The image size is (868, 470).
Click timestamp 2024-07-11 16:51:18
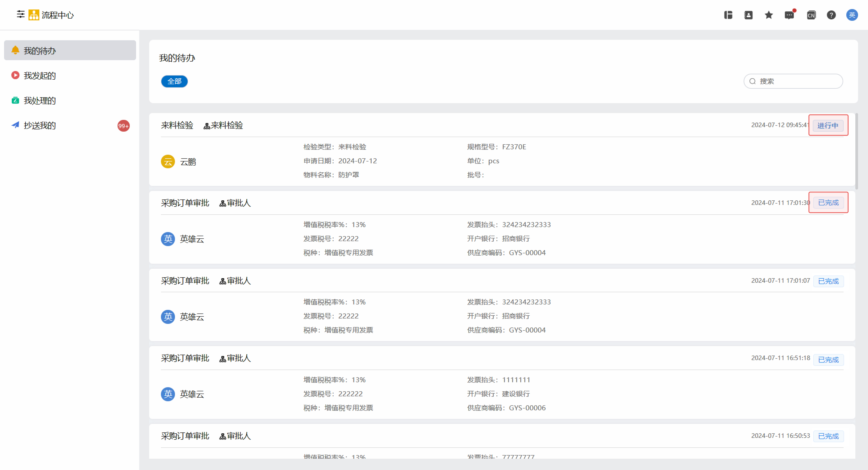(780, 358)
